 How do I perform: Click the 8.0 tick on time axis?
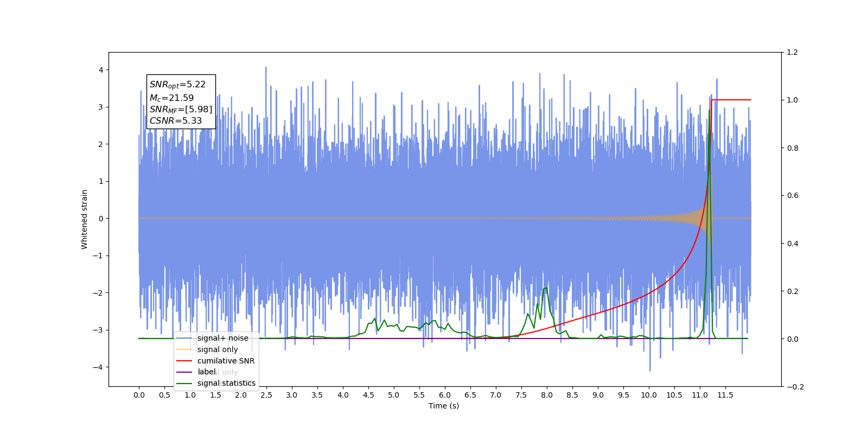(547, 395)
